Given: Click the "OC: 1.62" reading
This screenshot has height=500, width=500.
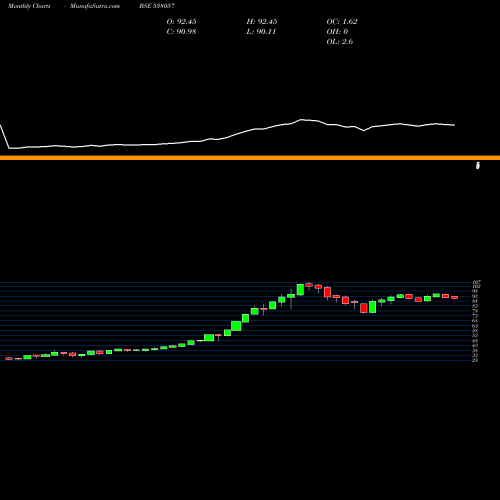Looking at the screenshot, I should pyautogui.click(x=342, y=22).
